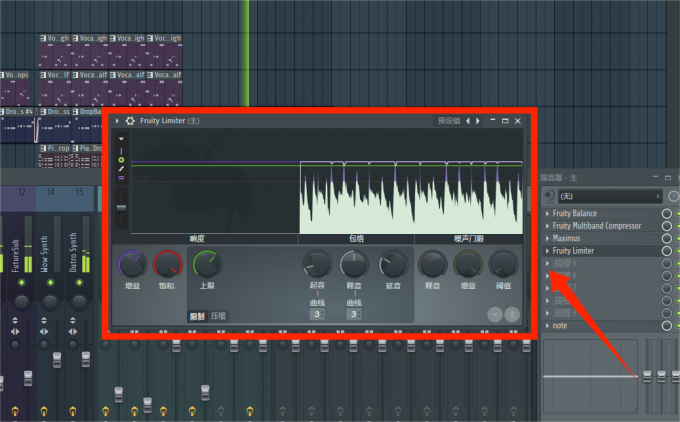680x422 pixels.
Task: Click the round down-arrow button in limiter corner
Action: tap(495, 314)
